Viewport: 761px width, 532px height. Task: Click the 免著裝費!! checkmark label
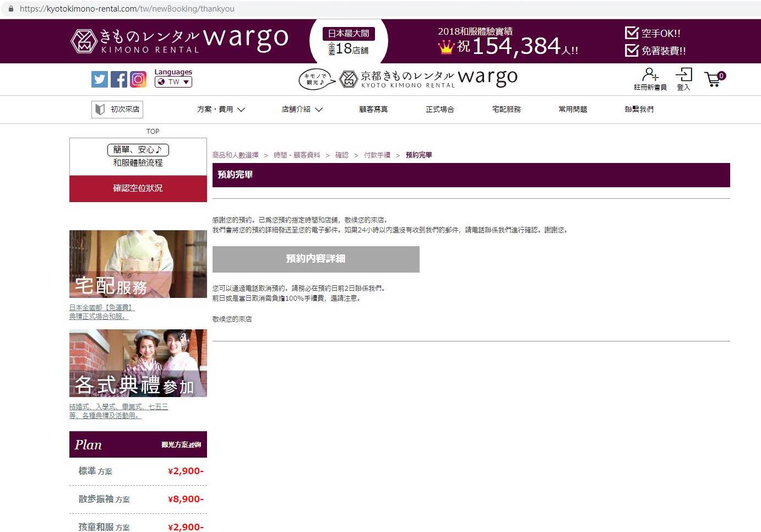click(655, 51)
